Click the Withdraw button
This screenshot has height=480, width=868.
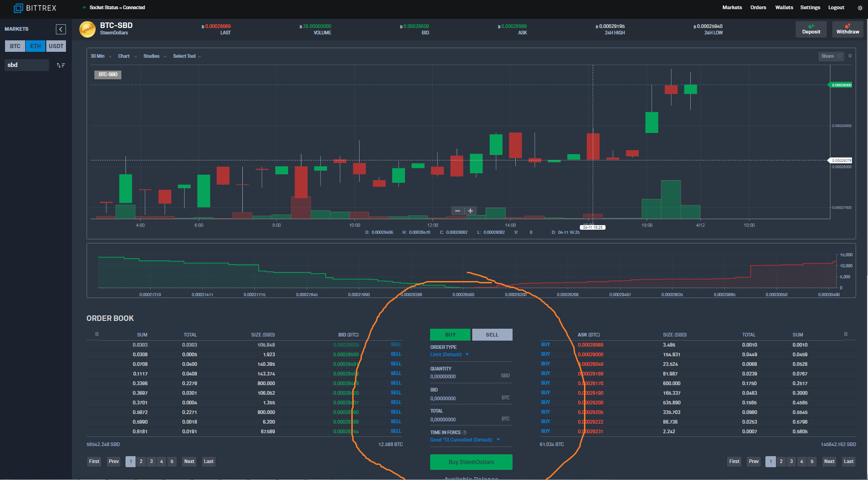click(848, 29)
